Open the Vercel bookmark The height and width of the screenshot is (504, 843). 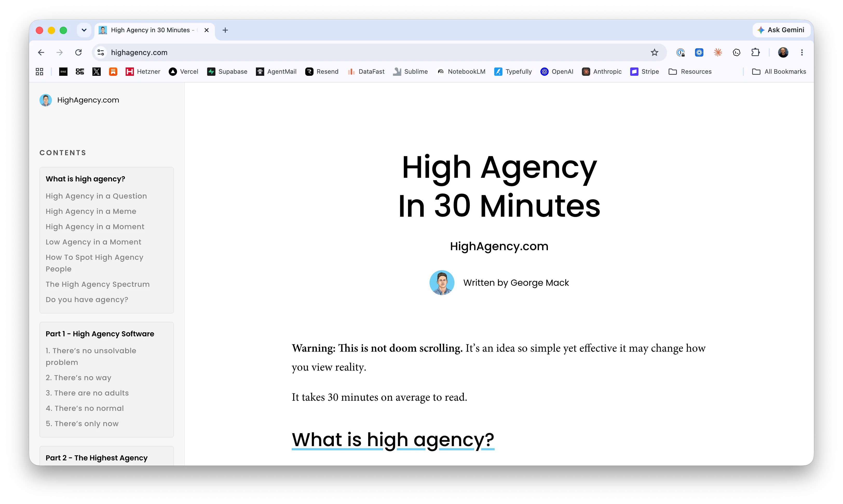tap(183, 71)
